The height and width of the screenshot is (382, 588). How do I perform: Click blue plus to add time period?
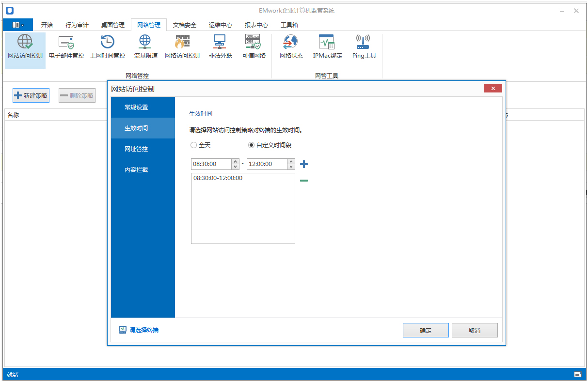(304, 165)
